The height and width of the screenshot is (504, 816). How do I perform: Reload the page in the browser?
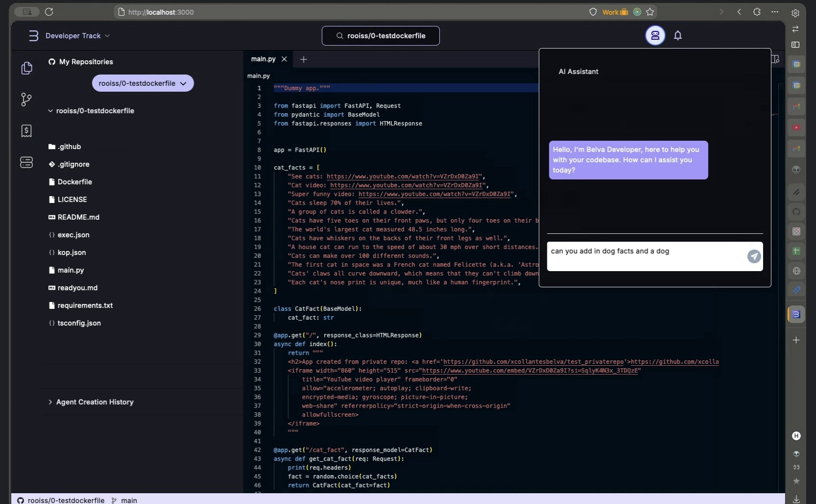click(x=49, y=12)
